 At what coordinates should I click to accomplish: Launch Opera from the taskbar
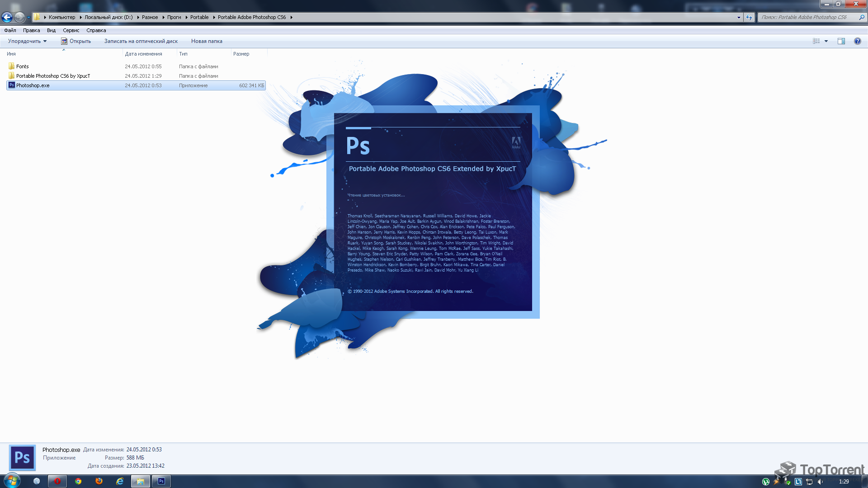pos(57,481)
